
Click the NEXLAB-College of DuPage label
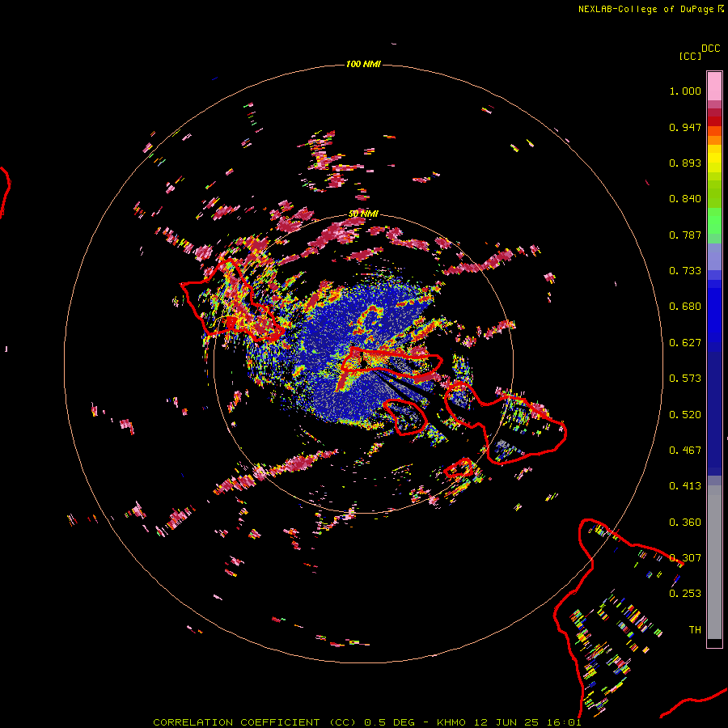[645, 9]
